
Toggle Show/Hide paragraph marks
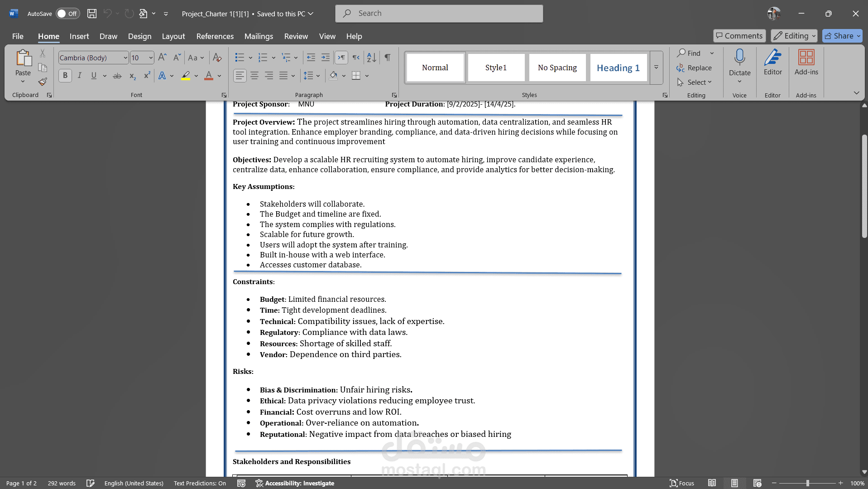388,58
